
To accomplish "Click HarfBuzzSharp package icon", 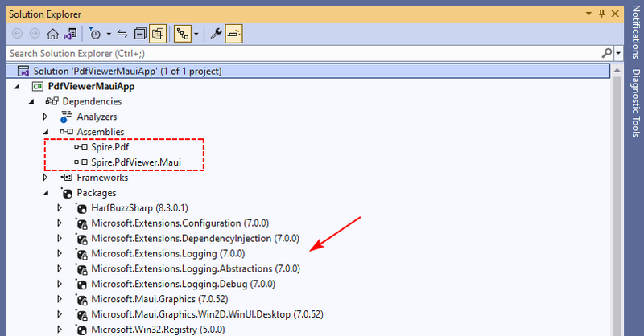I will click(81, 208).
